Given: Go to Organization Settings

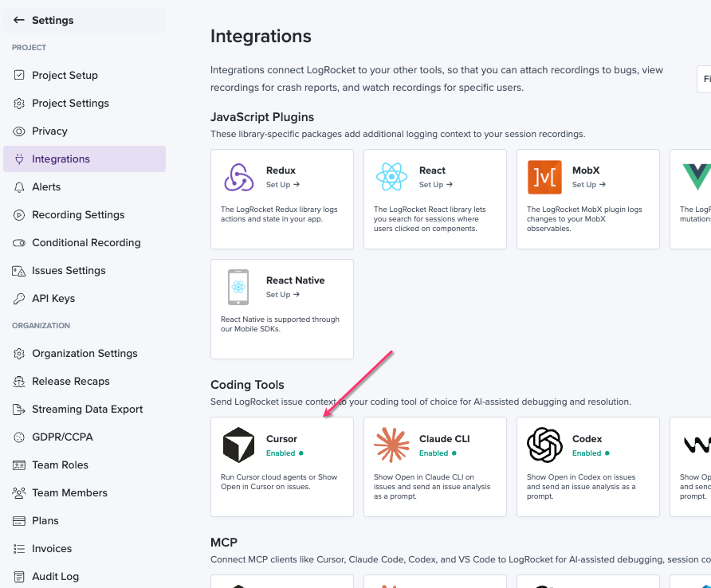Looking at the screenshot, I should click(84, 354).
